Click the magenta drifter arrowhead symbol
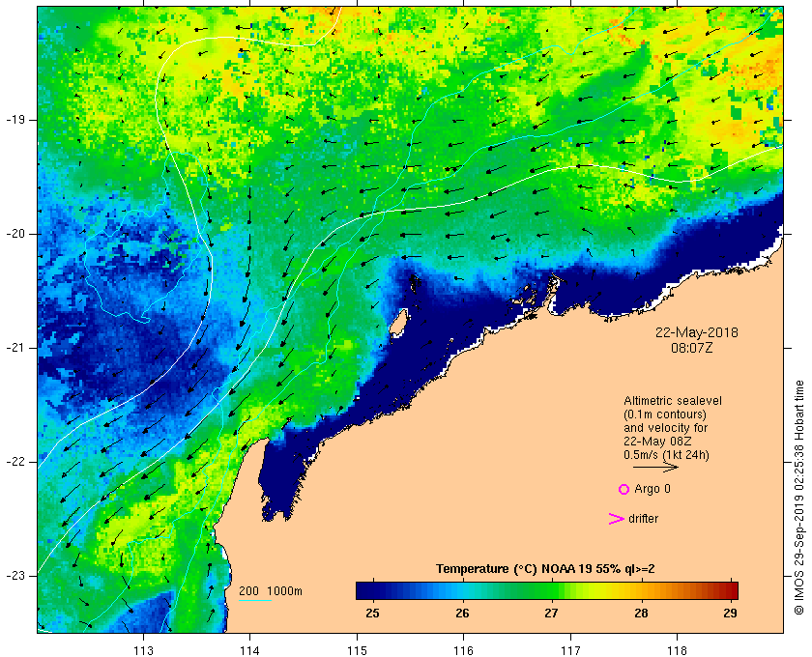 pyautogui.click(x=616, y=519)
